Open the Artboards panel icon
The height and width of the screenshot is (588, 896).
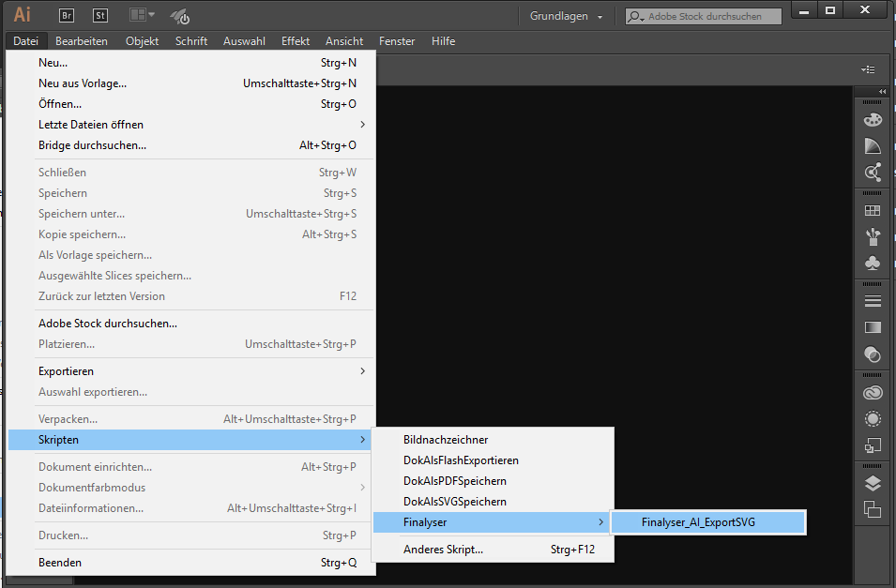pyautogui.click(x=873, y=509)
